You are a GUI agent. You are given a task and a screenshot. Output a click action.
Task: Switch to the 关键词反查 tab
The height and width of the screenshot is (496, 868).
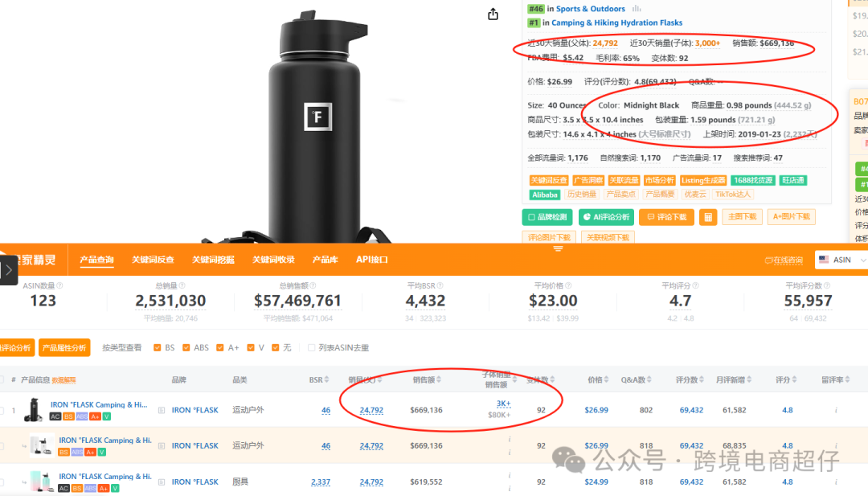(x=153, y=260)
